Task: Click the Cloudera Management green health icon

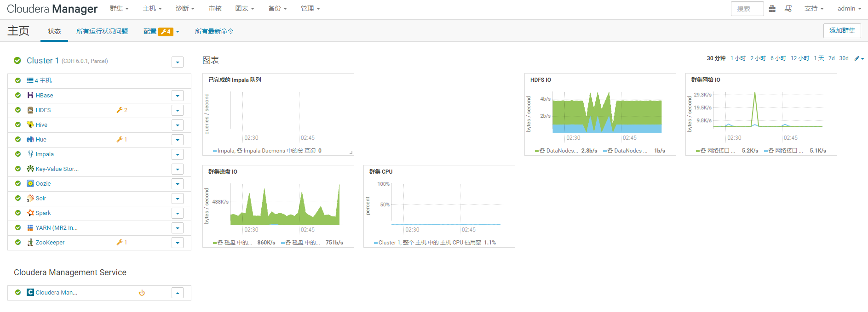Action: [18, 292]
